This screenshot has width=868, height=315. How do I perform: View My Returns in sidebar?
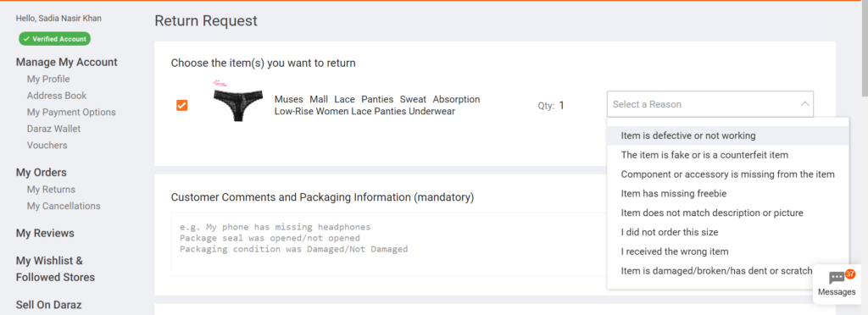tap(51, 190)
